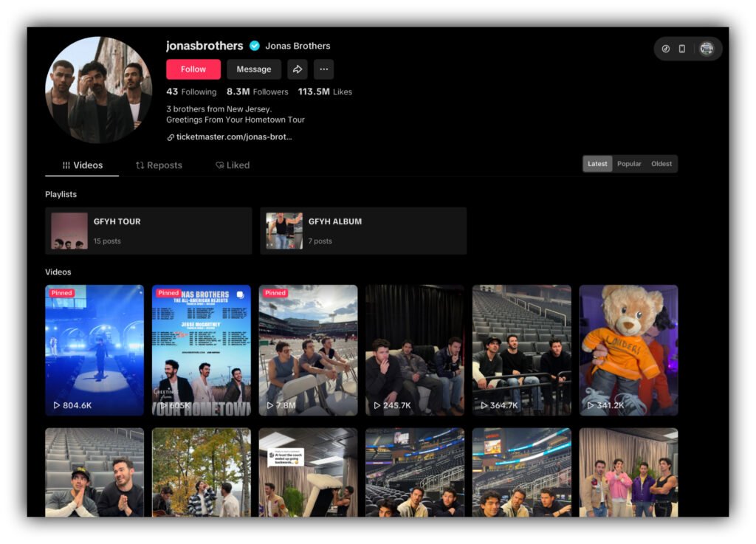Click the TikTok coin icon at top right
The width and height of the screenshot is (756, 544).
pos(665,49)
